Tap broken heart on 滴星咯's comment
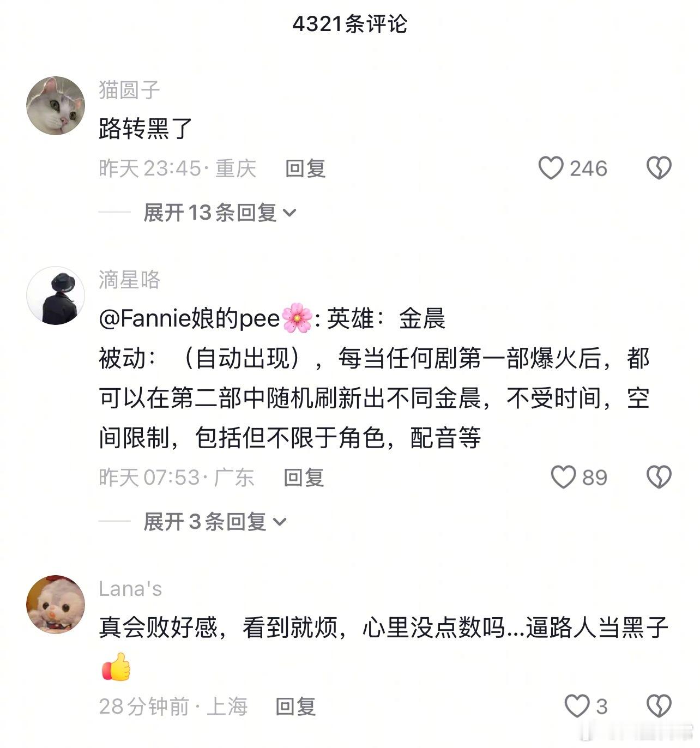The width and height of the screenshot is (700, 748). pos(659,477)
